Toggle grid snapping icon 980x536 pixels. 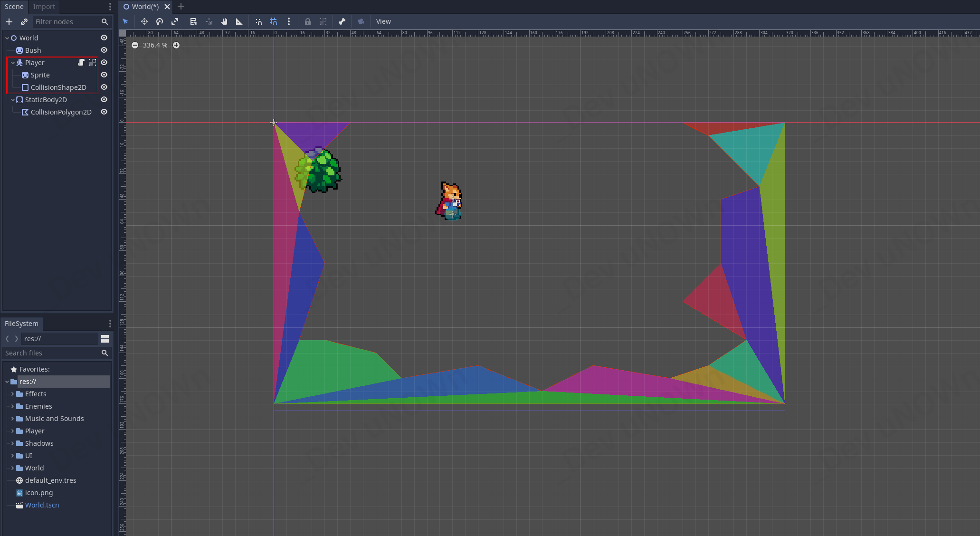[x=274, y=21]
